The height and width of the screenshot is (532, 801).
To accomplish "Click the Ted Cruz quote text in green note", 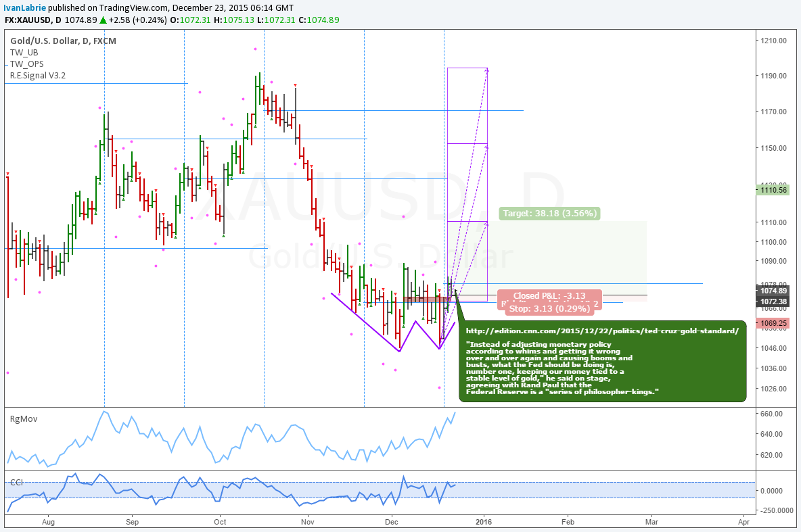I will (562, 368).
